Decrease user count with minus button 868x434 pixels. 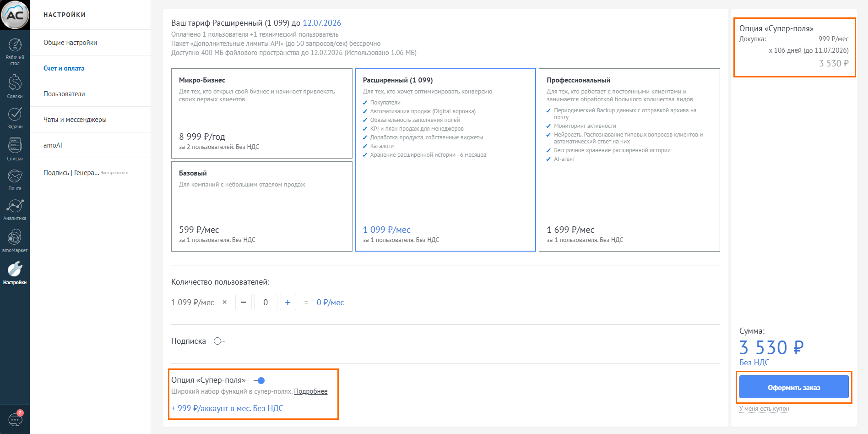pyautogui.click(x=244, y=302)
